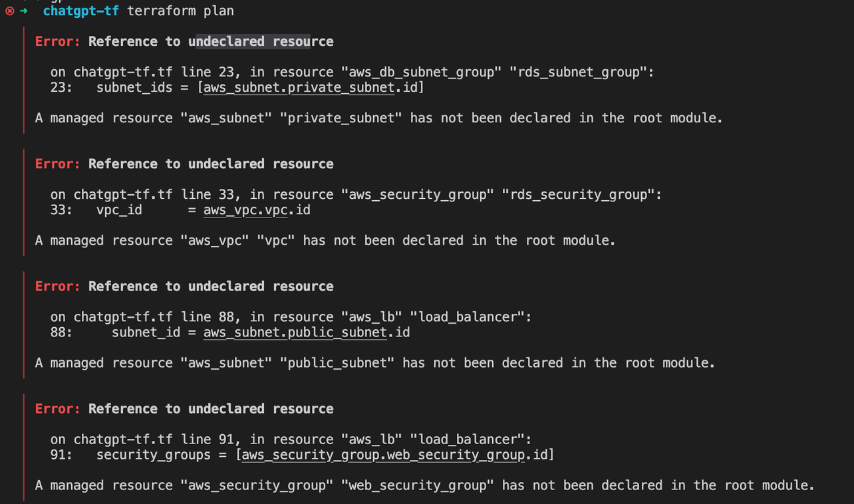This screenshot has height=504, width=854.
Task: Select the subnet_ids attribute on line 23
Action: click(x=134, y=88)
